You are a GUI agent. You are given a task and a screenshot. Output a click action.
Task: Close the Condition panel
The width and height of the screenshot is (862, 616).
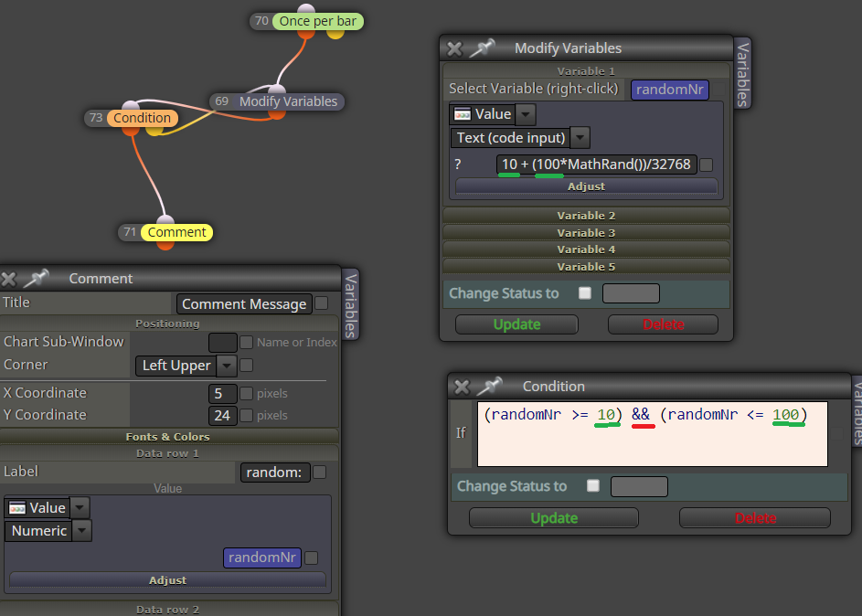[463, 387]
